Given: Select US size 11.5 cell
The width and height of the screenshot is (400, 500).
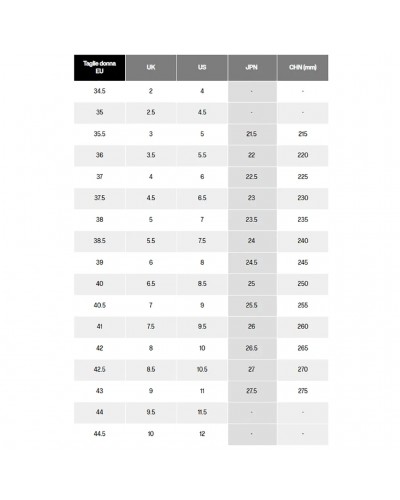Looking at the screenshot, I should (x=202, y=412).
